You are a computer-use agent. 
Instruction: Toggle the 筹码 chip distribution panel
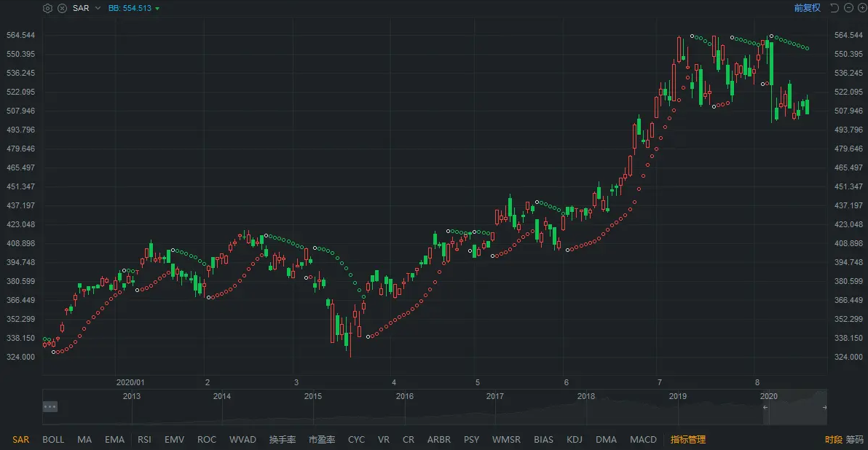855,440
